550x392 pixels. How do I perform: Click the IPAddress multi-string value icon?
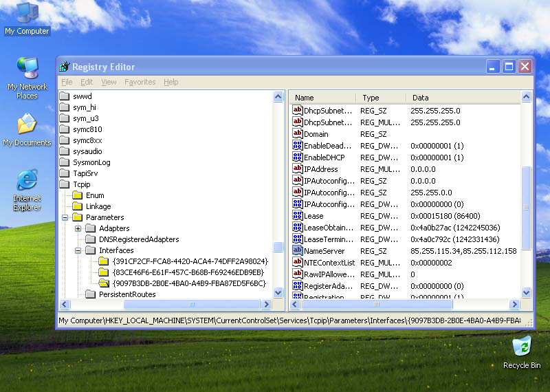pyautogui.click(x=298, y=168)
